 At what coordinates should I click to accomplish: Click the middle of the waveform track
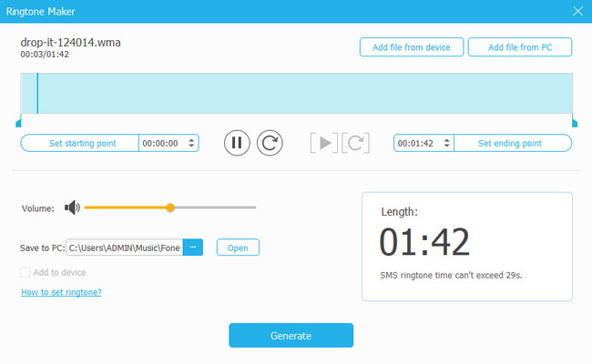(x=296, y=93)
